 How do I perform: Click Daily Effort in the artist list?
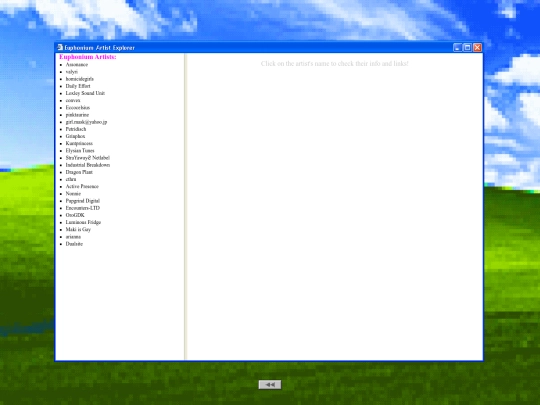tap(78, 86)
